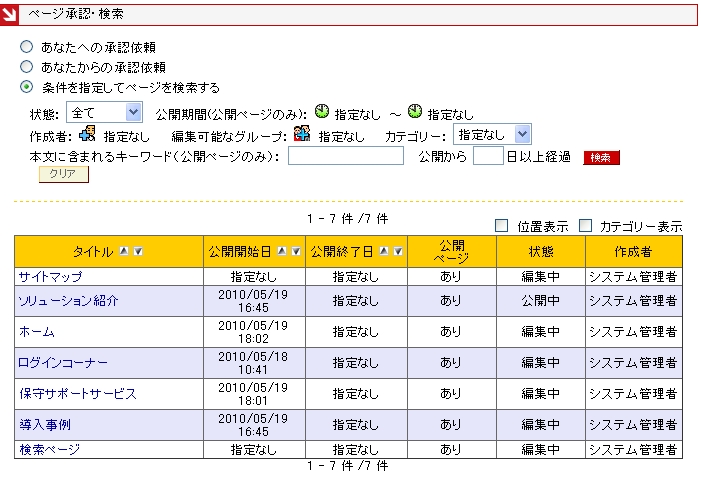Open the ホーム page link
701x477 pixels.
pos(37,332)
